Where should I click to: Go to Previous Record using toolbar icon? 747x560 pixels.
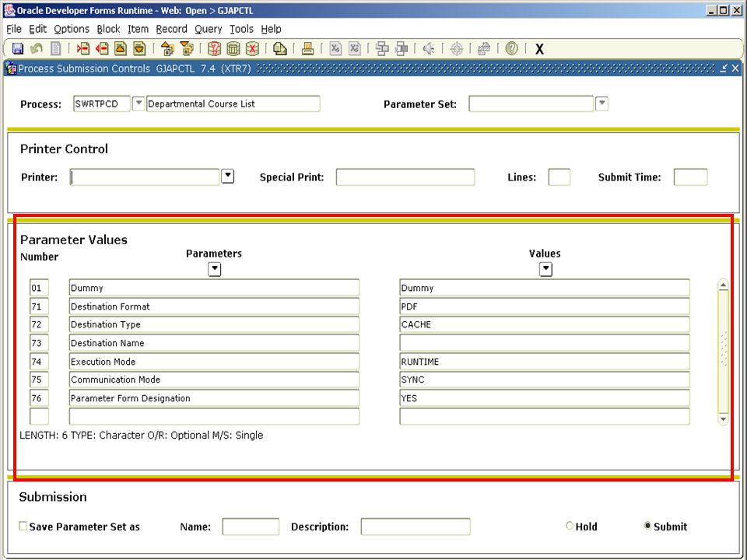point(121,48)
